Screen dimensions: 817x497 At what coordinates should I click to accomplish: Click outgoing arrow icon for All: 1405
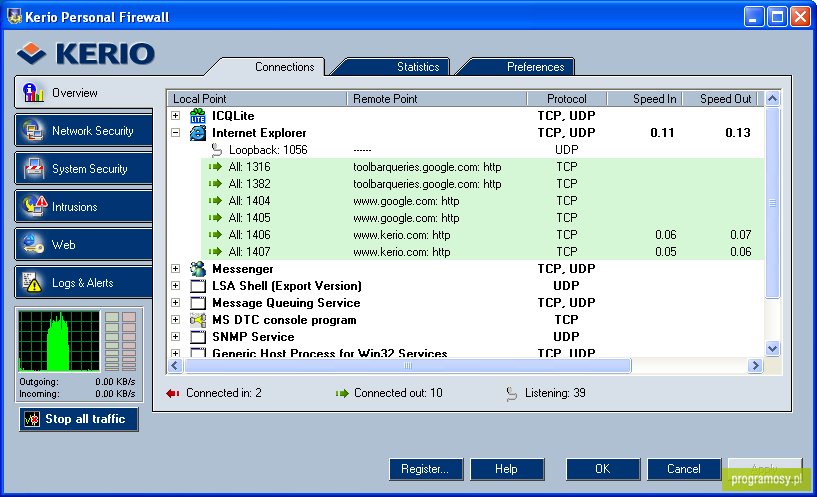click(x=215, y=218)
